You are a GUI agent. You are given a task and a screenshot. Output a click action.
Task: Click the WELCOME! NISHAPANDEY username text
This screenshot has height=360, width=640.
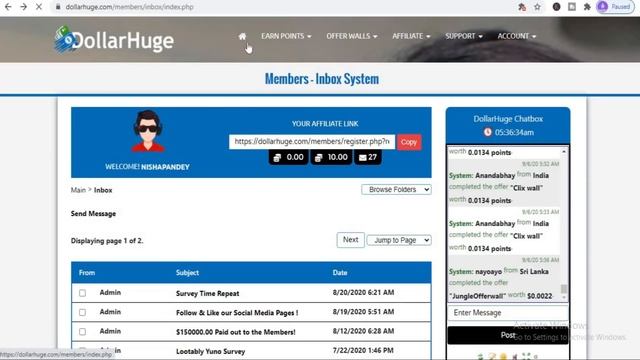point(147,167)
